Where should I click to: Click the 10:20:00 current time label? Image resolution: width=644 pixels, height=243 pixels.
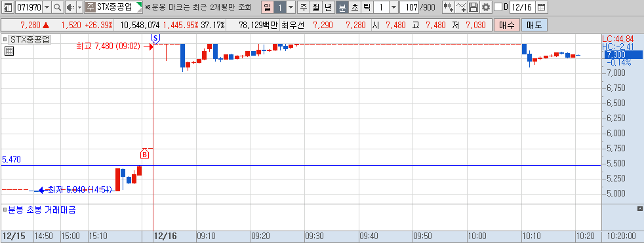click(622, 236)
